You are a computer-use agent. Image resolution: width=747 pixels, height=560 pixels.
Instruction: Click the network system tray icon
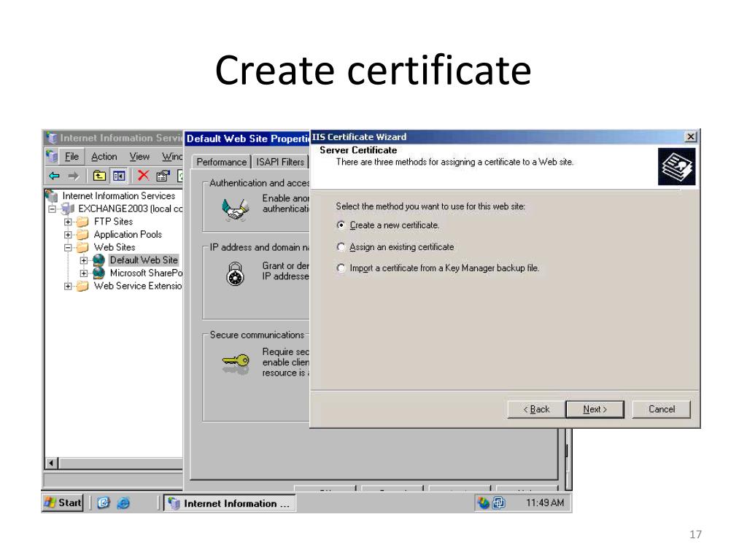tap(499, 503)
